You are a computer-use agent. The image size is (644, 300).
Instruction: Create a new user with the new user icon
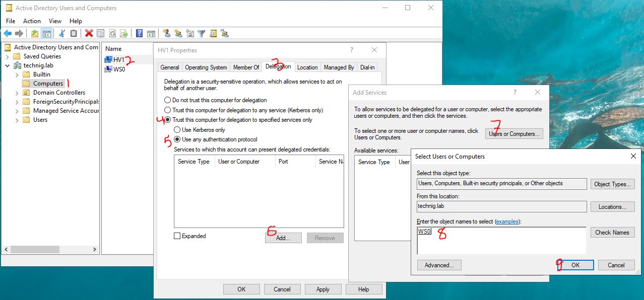click(167, 33)
